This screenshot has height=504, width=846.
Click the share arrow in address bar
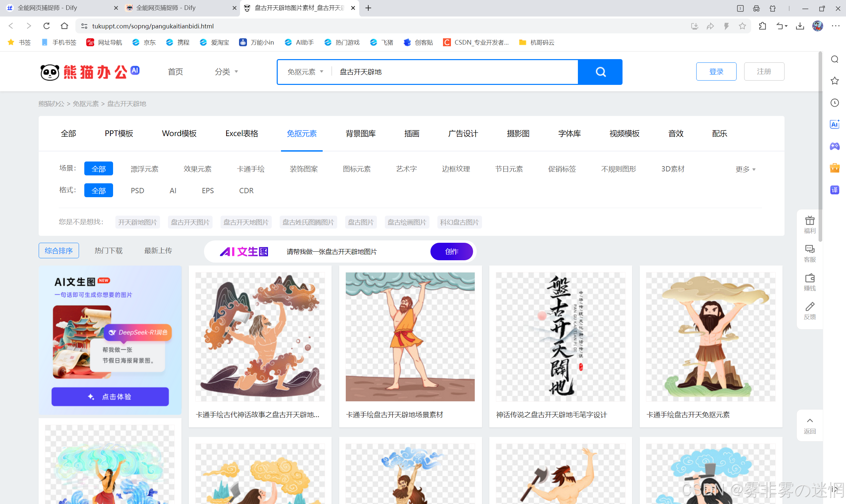pyautogui.click(x=710, y=26)
